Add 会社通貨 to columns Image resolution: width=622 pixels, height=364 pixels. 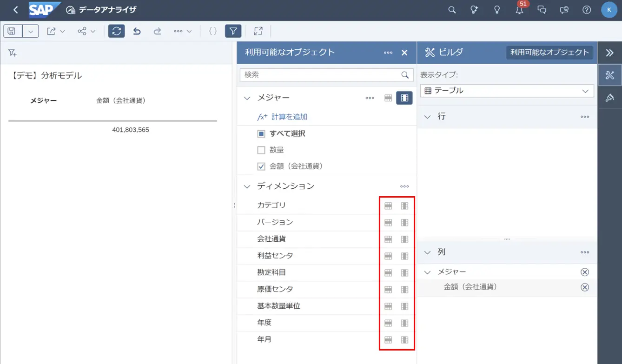404,239
